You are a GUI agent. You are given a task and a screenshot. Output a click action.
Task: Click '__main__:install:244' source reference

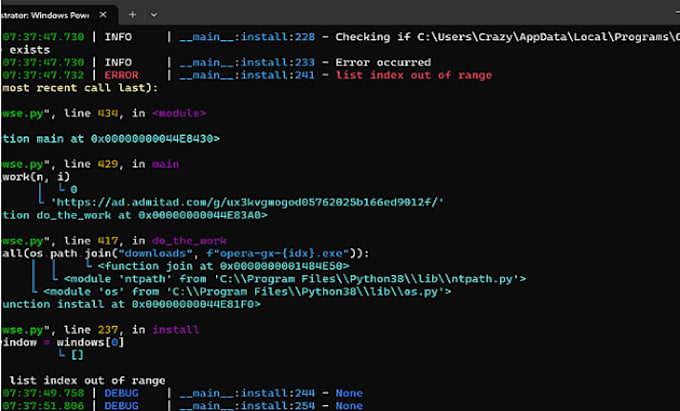point(247,393)
